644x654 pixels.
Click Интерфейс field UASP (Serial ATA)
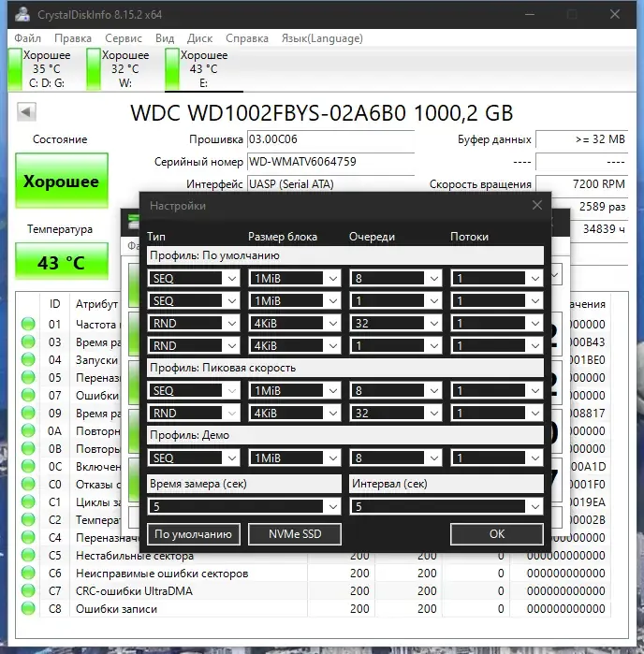pos(330,184)
